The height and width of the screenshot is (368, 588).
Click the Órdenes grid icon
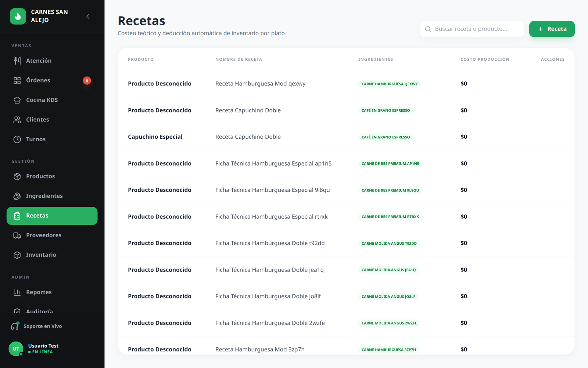pos(17,80)
